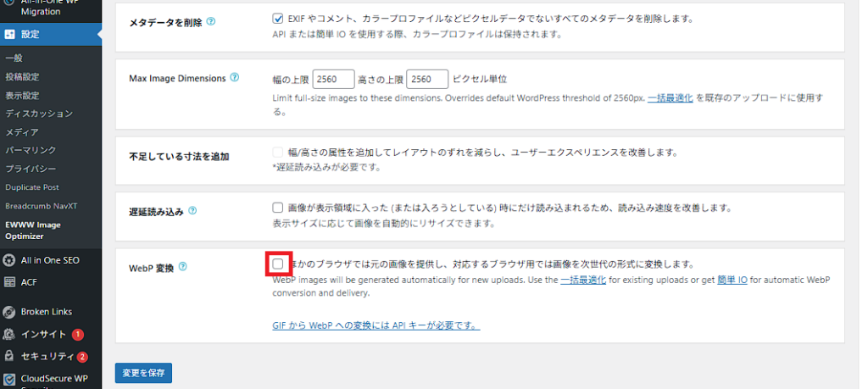Follow the 簡単 IO link
This screenshot has height=389, width=868.
732,280
